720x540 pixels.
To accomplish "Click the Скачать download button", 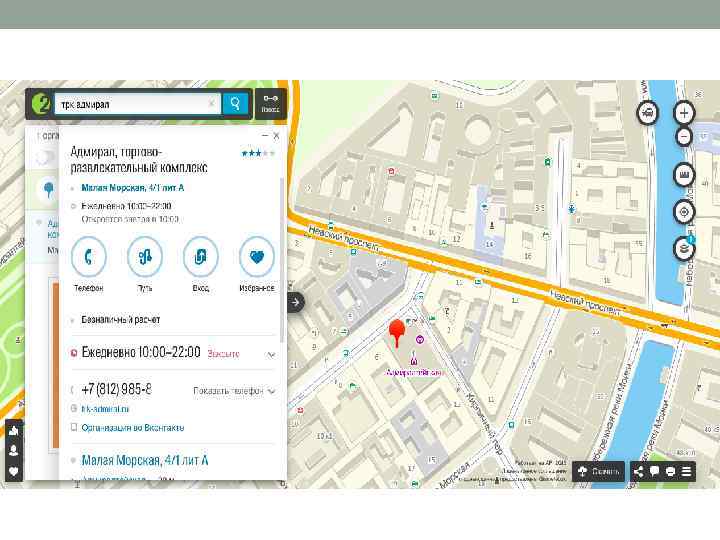I will coord(598,471).
